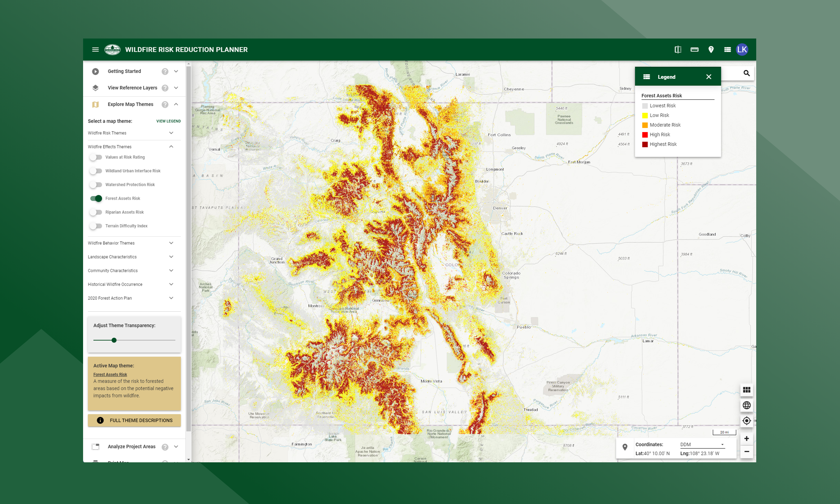Open the location pin tool in header
840x504 pixels.
pyautogui.click(x=711, y=50)
